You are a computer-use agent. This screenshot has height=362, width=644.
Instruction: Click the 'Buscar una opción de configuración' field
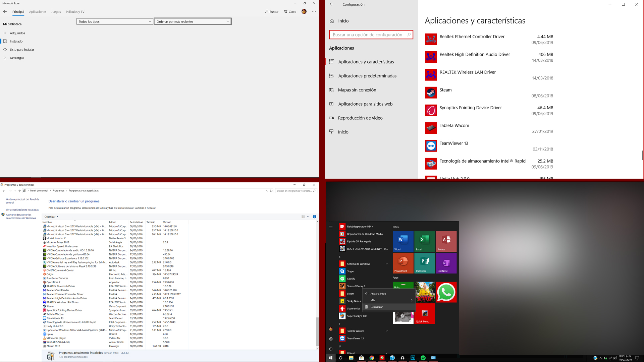[369, 35]
